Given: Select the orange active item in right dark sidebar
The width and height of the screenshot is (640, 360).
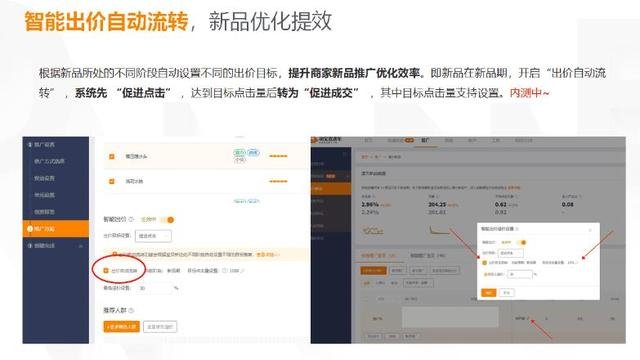Looking at the screenshot, I should pos(331,189).
